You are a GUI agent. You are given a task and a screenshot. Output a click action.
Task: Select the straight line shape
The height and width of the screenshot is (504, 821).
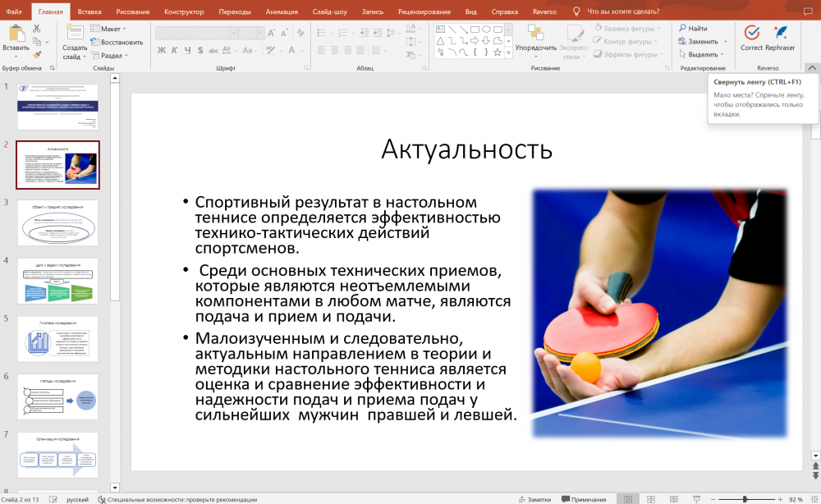[x=452, y=30]
